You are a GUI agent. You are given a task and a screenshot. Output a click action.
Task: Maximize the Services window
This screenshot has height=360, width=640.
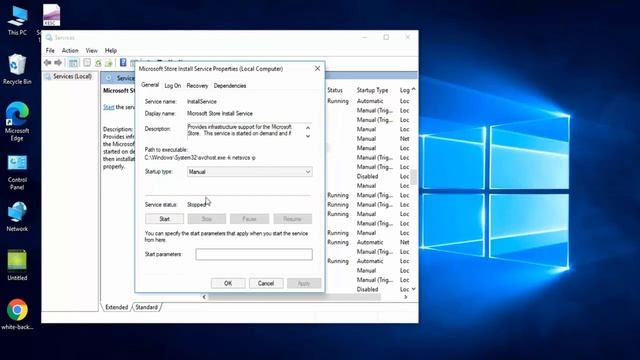pos(386,37)
